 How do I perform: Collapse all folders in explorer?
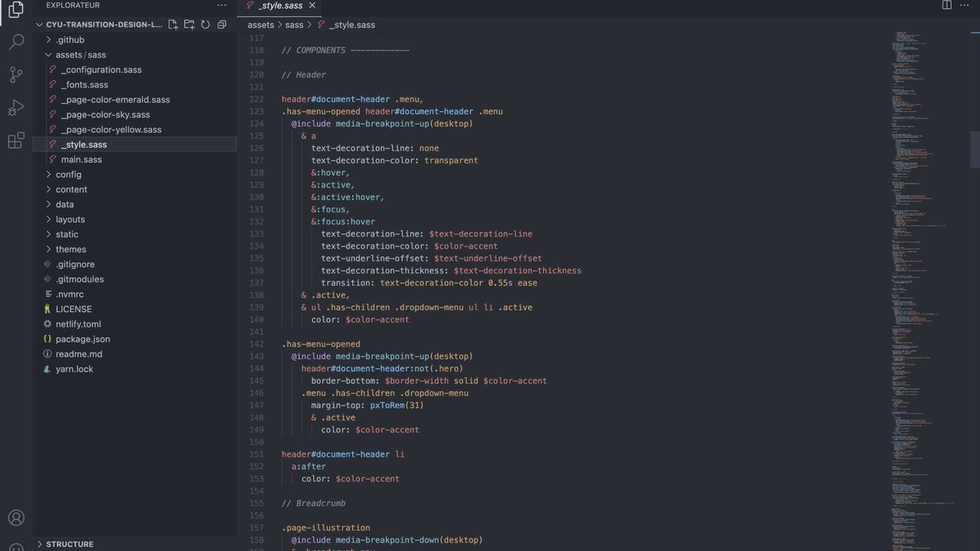pos(221,24)
